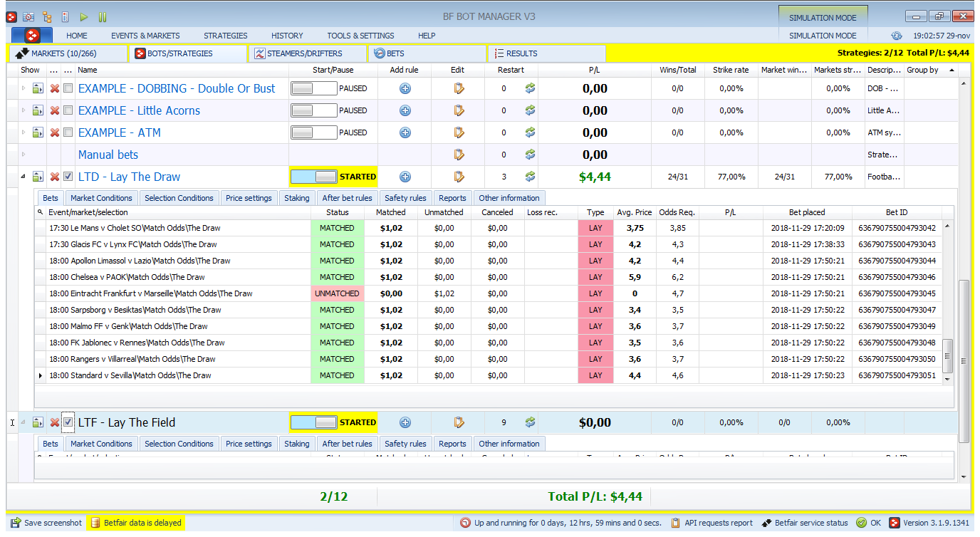
Task: Open the HOME menu
Action: (x=77, y=36)
